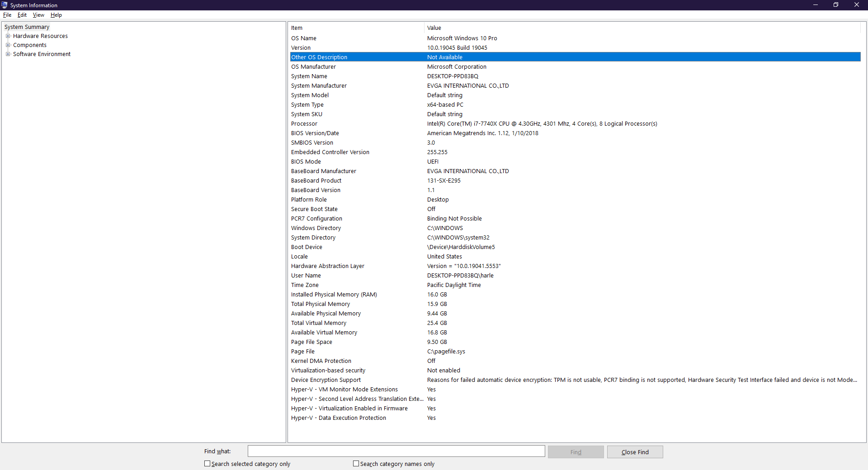Select the Page File Space row

pos(575,342)
